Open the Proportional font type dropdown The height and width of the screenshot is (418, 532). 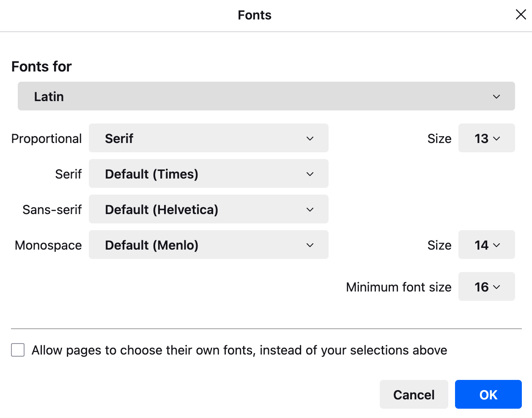tap(208, 138)
